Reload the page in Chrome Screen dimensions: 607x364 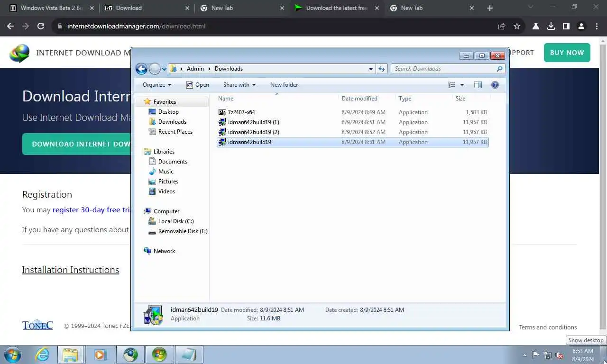pyautogui.click(x=41, y=26)
